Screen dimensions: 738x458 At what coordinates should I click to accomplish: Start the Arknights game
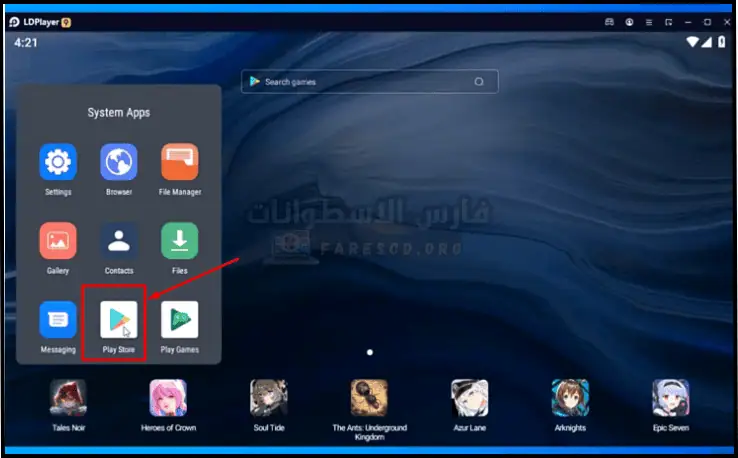569,398
